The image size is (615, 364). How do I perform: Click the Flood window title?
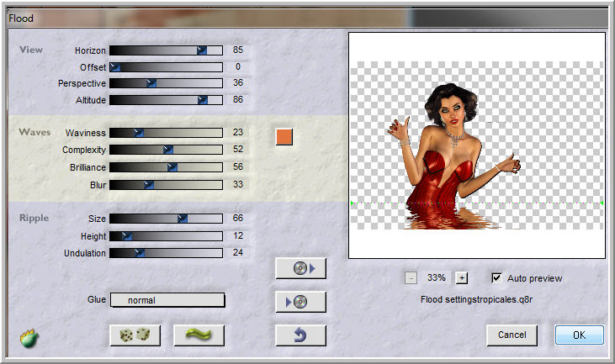pos(21,18)
